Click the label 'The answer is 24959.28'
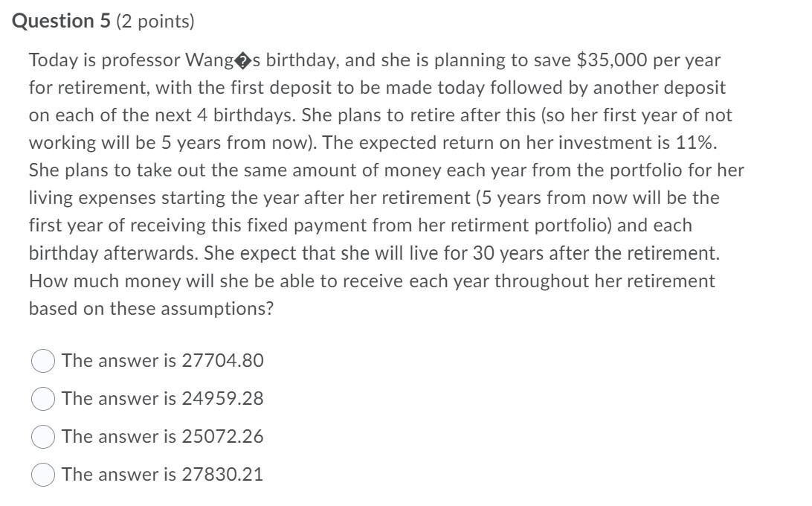 click(165, 399)
